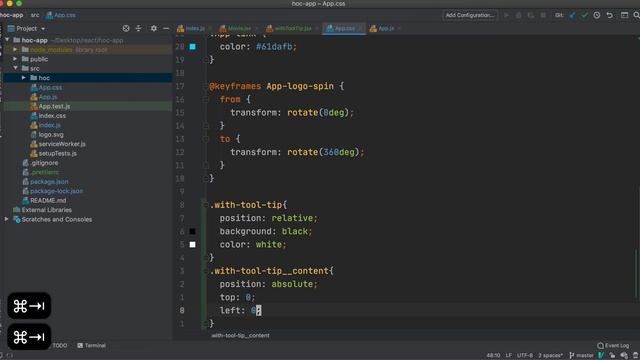Toggle the read-only lock icon in status bar

tap(612, 356)
